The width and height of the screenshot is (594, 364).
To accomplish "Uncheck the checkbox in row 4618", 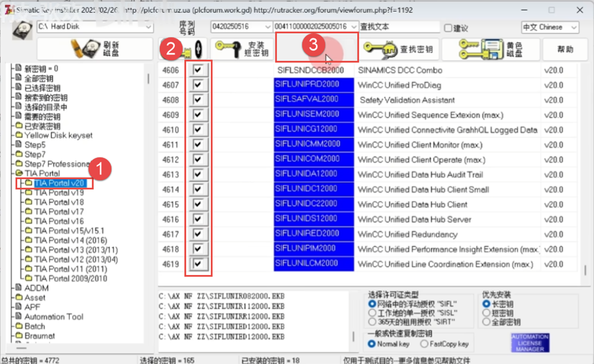I will (x=198, y=248).
